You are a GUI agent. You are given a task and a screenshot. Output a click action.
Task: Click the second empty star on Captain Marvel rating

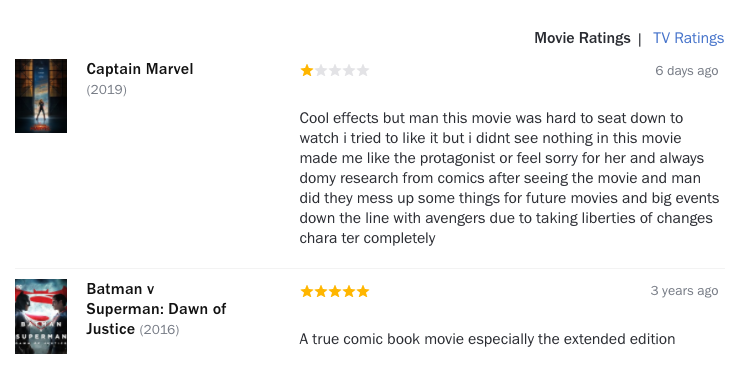[x=321, y=71]
